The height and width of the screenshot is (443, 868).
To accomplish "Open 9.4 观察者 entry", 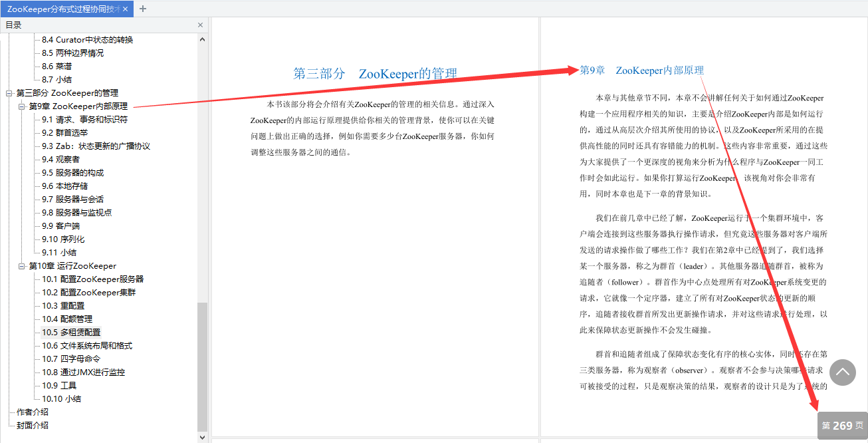I will pyautogui.click(x=60, y=160).
